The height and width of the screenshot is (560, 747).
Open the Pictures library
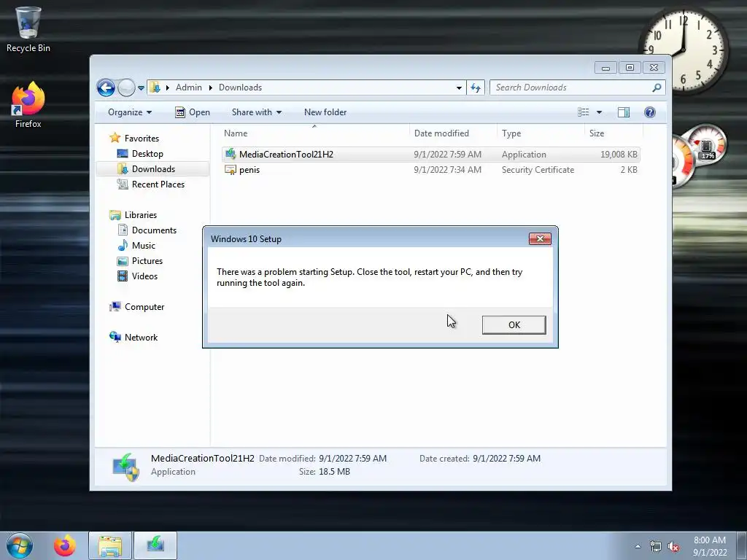(147, 260)
